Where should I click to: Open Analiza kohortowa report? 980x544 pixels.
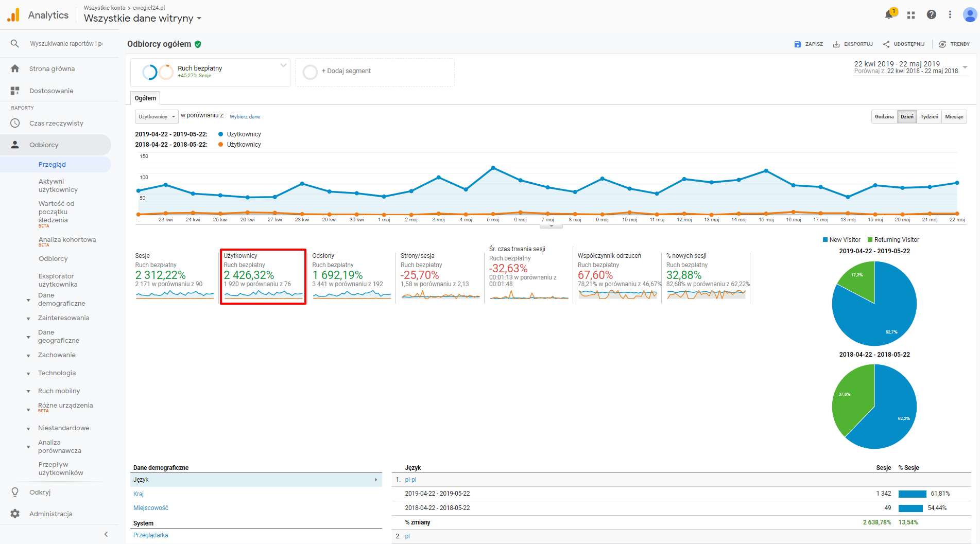pyautogui.click(x=67, y=240)
